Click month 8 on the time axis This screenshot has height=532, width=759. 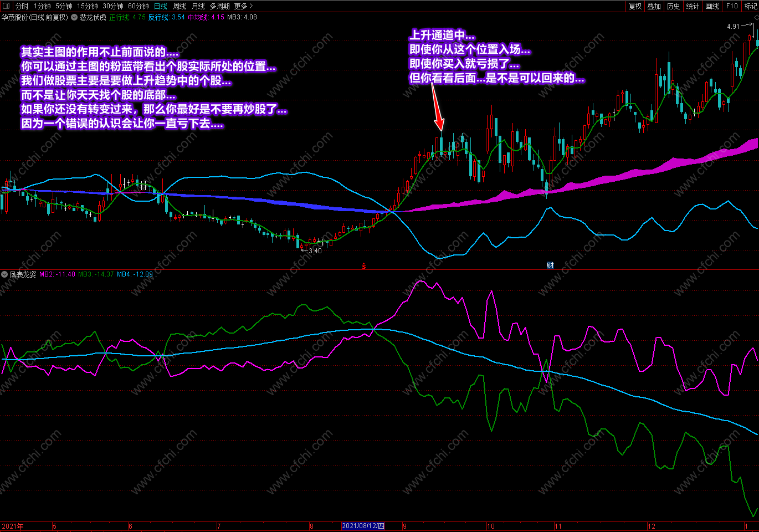click(311, 526)
